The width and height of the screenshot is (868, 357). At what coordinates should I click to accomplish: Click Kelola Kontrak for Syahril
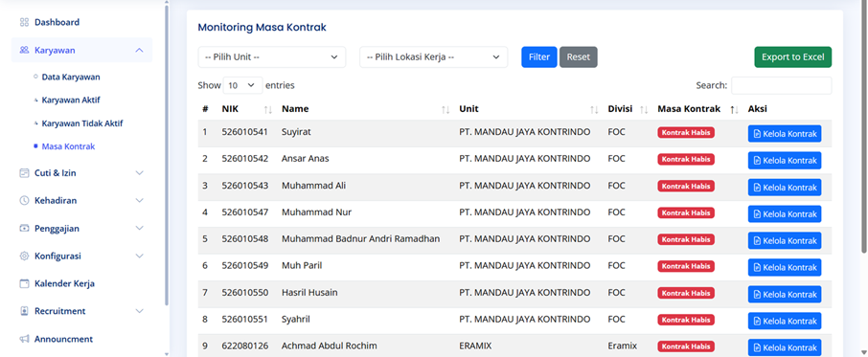tap(785, 321)
